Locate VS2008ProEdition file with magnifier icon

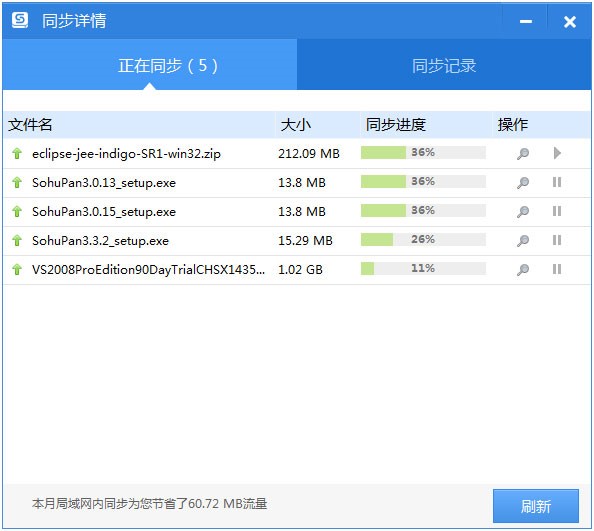523,269
